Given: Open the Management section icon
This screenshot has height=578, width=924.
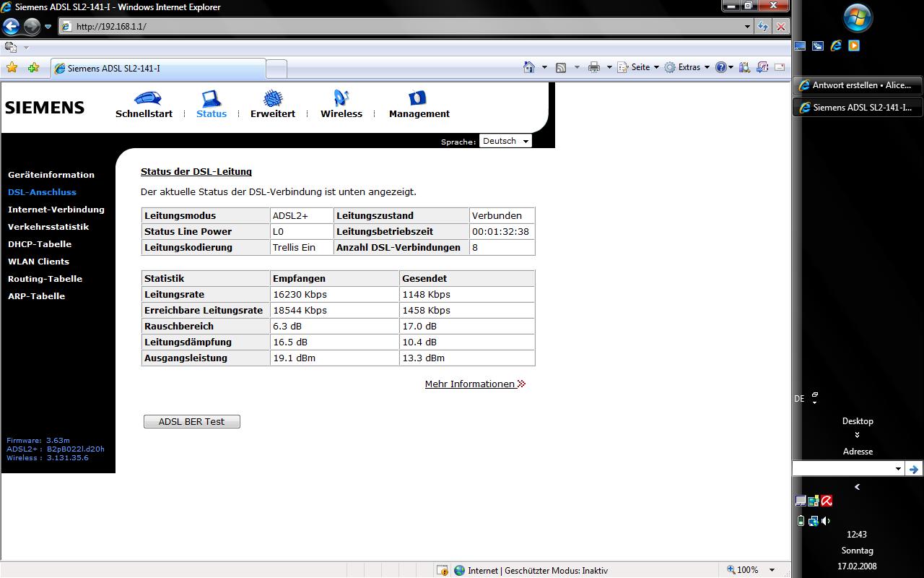Looking at the screenshot, I should 418,98.
